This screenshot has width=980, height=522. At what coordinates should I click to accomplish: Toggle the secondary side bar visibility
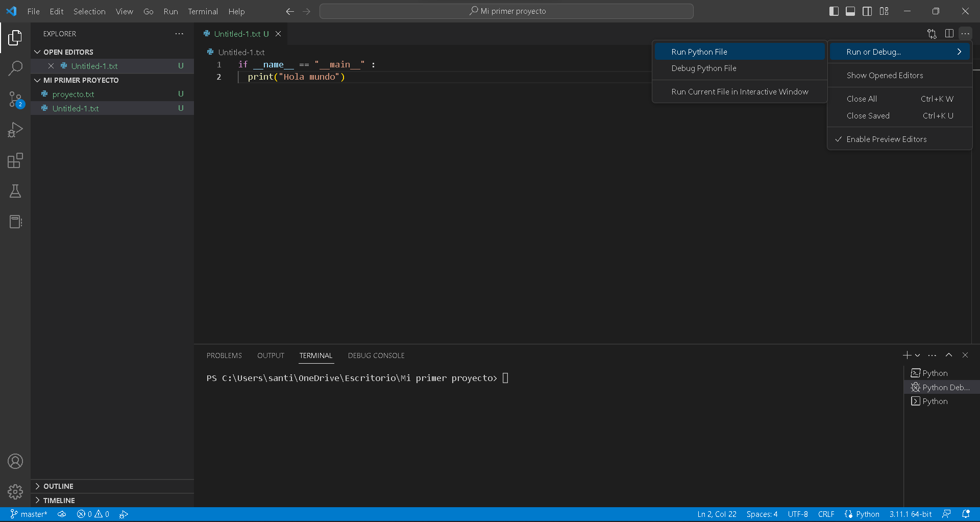click(x=867, y=11)
